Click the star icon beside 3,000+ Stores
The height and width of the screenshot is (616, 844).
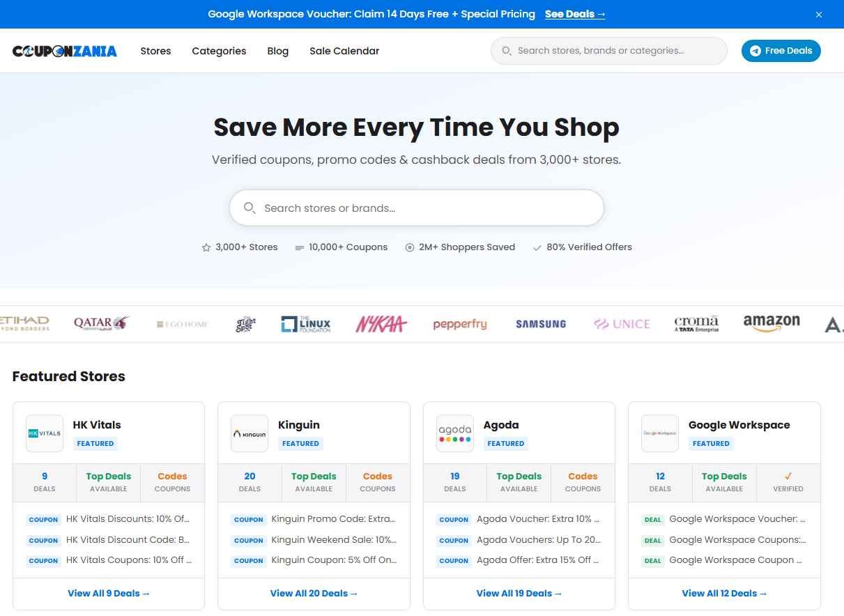pos(206,247)
